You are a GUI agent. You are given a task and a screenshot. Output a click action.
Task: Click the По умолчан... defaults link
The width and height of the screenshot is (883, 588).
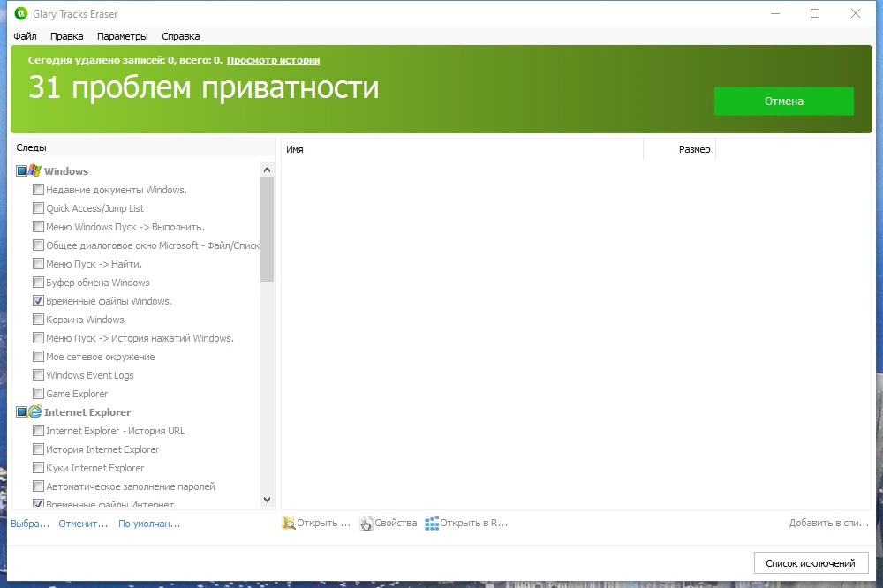tap(149, 524)
